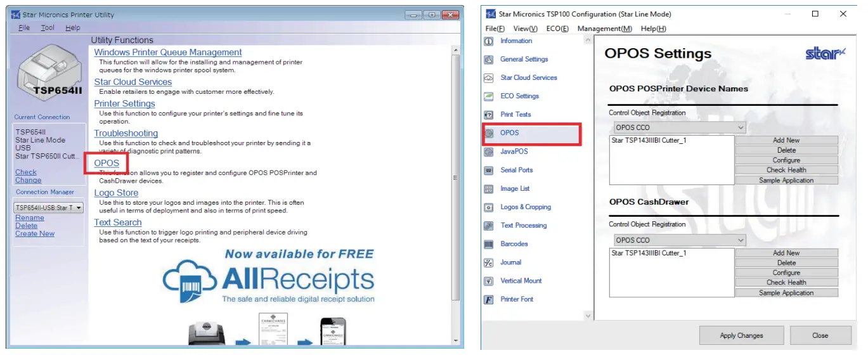868x355 pixels.
Task: Click the Logos & Cropping sidebar icon
Action: (x=488, y=207)
